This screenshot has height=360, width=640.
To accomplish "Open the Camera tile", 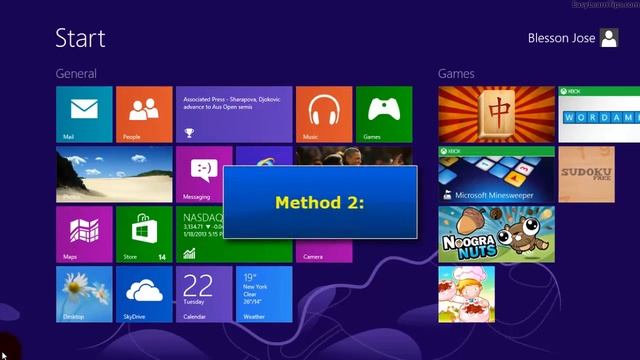I will tap(324, 251).
